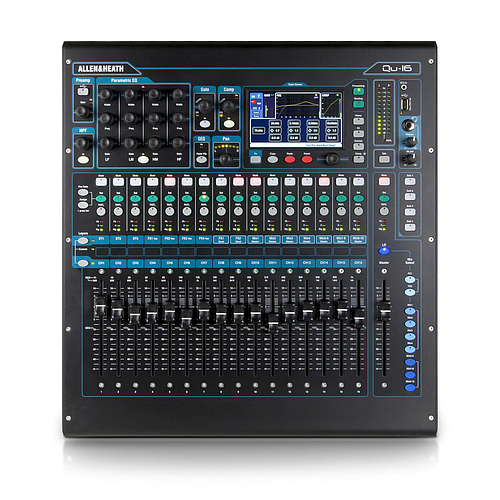Select the Mix1 key in Mix Select
This screenshot has height=500, width=500.
410,311
